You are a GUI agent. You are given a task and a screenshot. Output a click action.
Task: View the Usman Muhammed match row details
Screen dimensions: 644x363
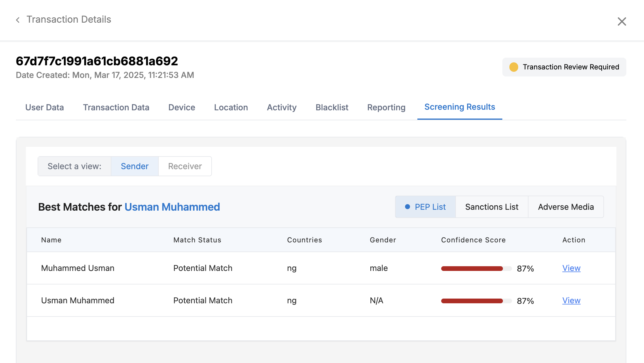(571, 300)
